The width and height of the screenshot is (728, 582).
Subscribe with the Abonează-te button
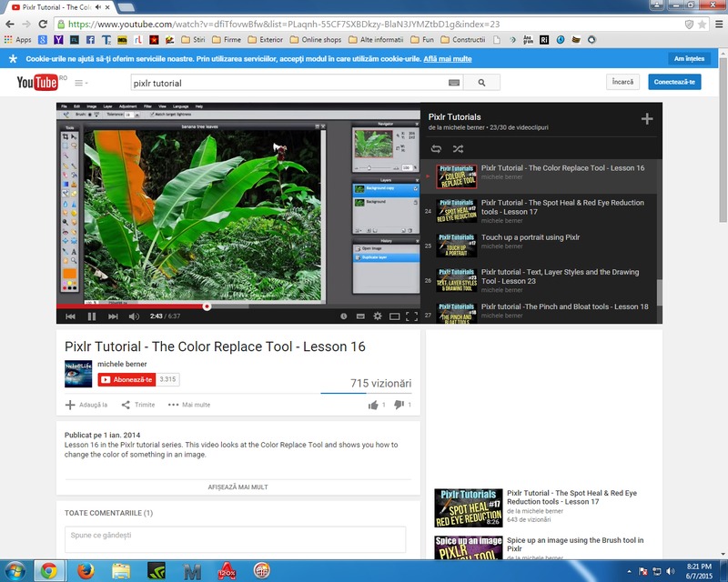click(126, 379)
